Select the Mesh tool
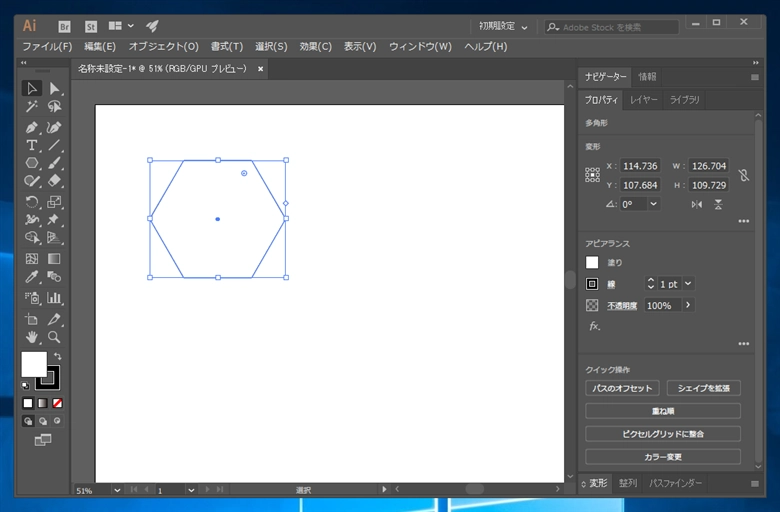780x512 pixels. (x=32, y=259)
